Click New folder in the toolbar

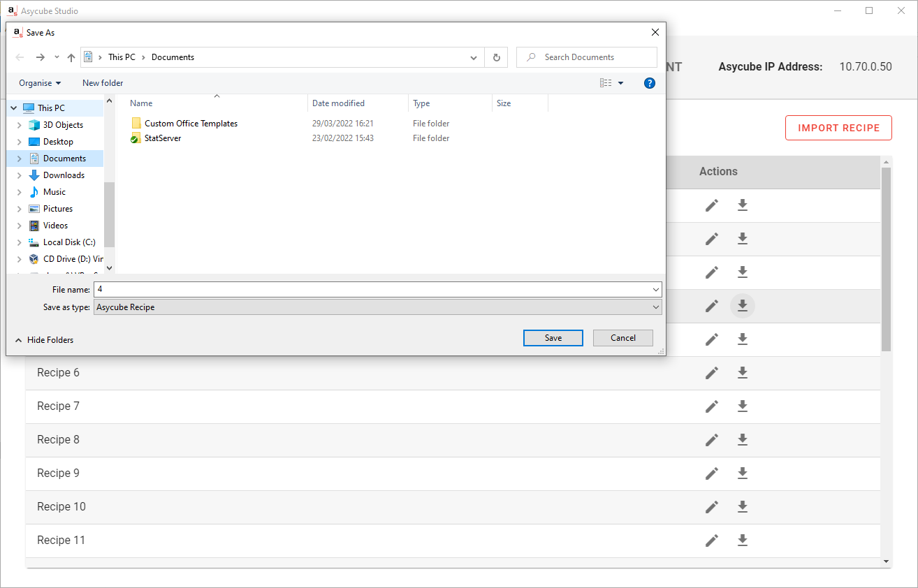[103, 83]
